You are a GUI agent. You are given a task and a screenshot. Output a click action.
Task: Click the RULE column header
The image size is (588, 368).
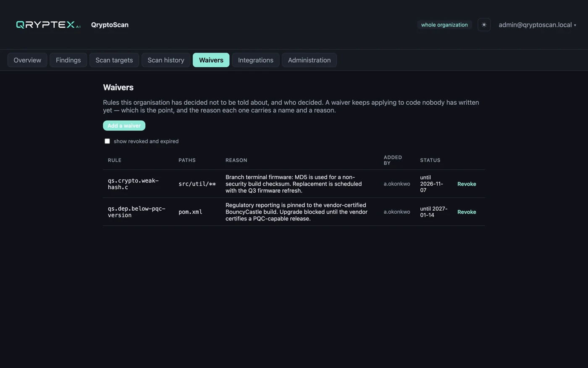tap(115, 160)
